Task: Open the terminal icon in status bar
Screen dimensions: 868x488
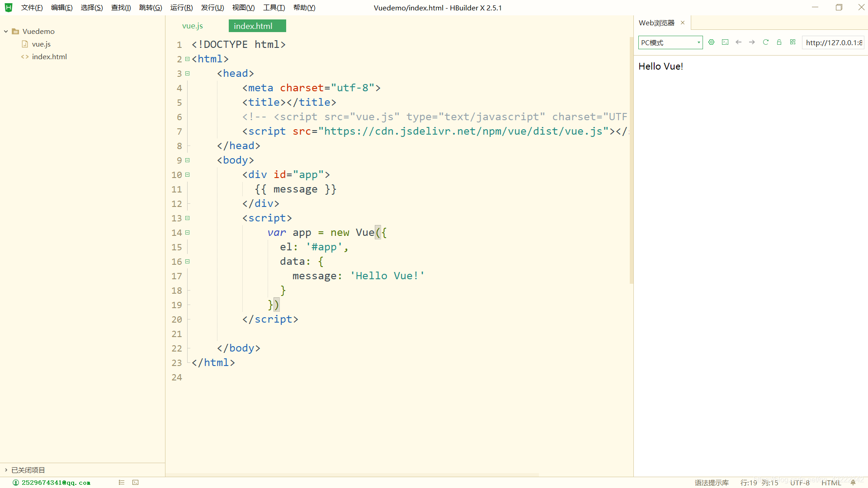Action: [x=135, y=483]
